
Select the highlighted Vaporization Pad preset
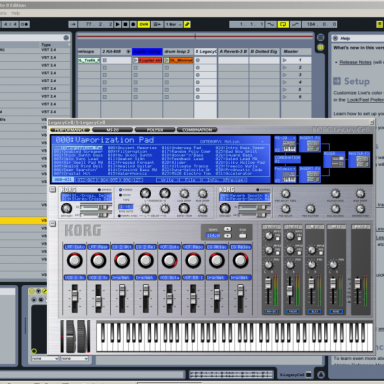click(x=78, y=148)
